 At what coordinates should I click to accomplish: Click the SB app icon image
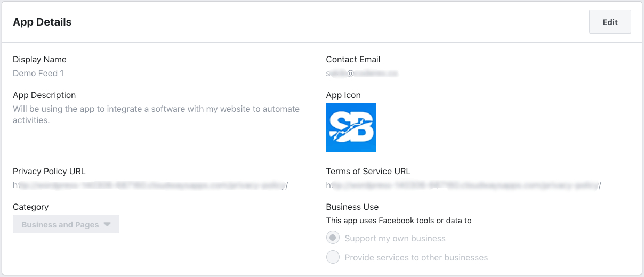(x=351, y=127)
